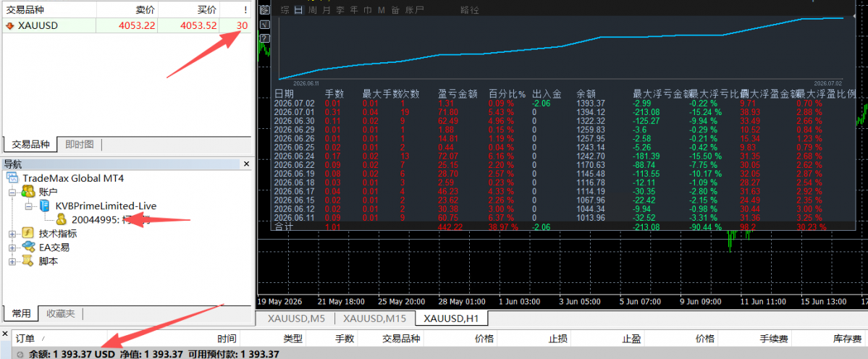The width and height of the screenshot is (868, 359).
Task: Click the TradeMax Global MT4 root icon
Action: coord(13,178)
